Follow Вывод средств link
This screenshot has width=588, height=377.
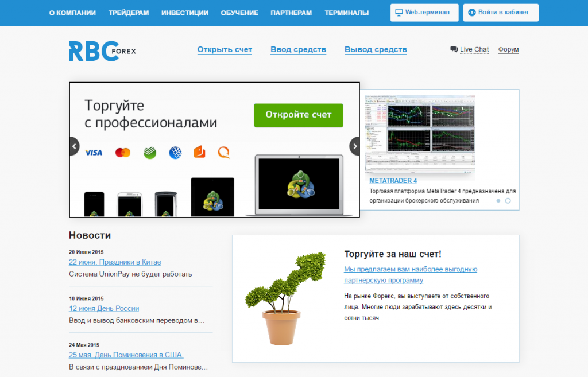pyautogui.click(x=376, y=49)
